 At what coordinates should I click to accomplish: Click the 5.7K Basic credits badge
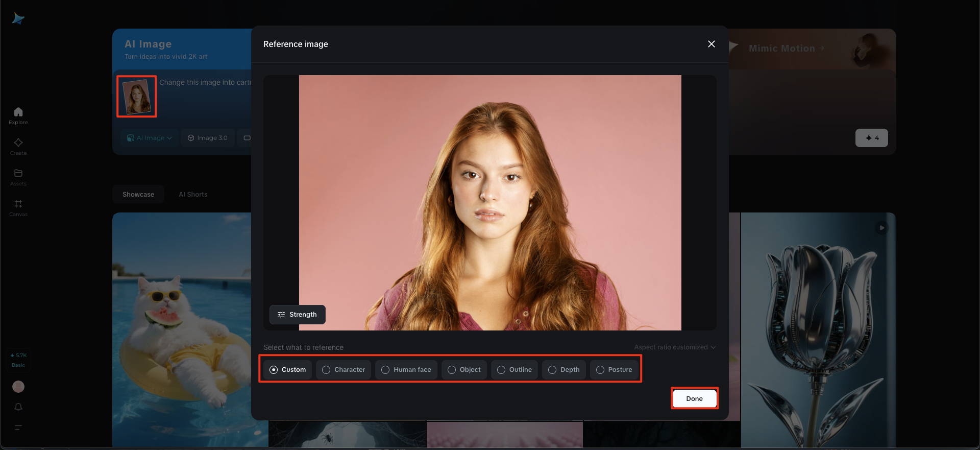pos(18,360)
